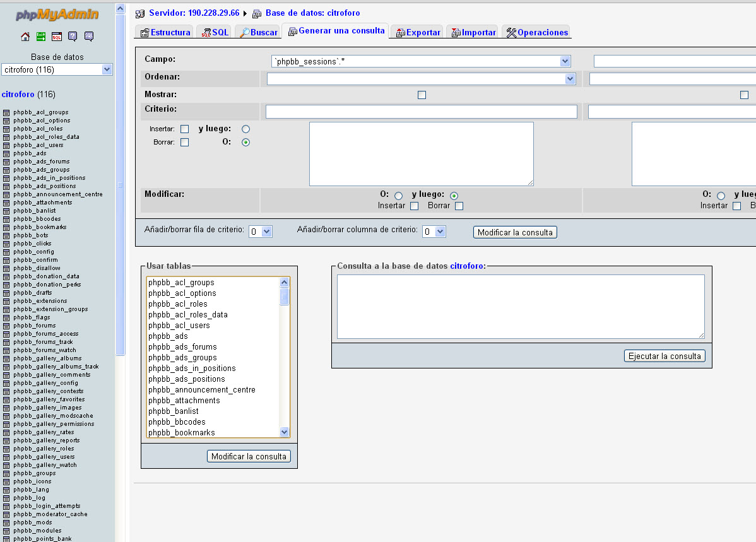
Task: Click the 'Usar tablas' list scrollbar down arrow
Action: click(x=285, y=432)
